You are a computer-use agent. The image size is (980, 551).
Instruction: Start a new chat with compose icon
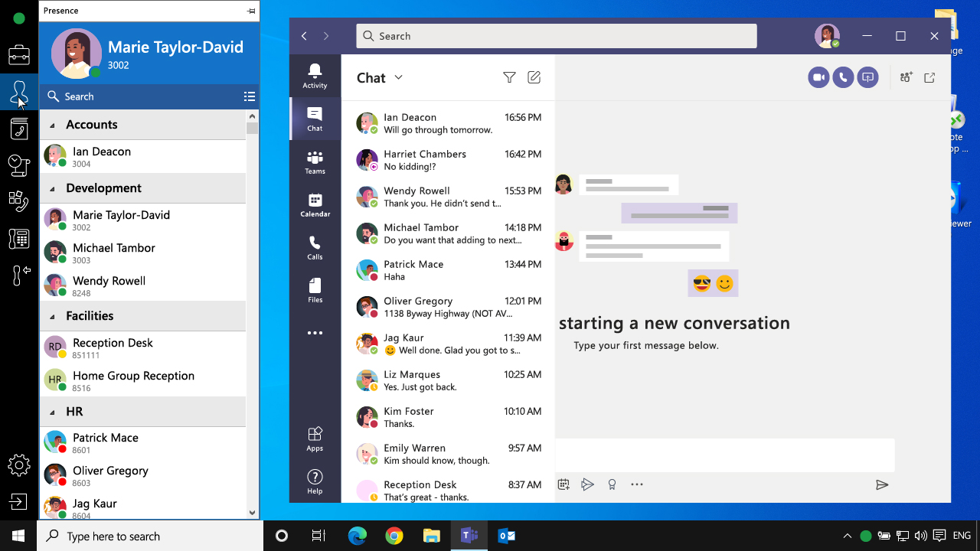tap(534, 77)
